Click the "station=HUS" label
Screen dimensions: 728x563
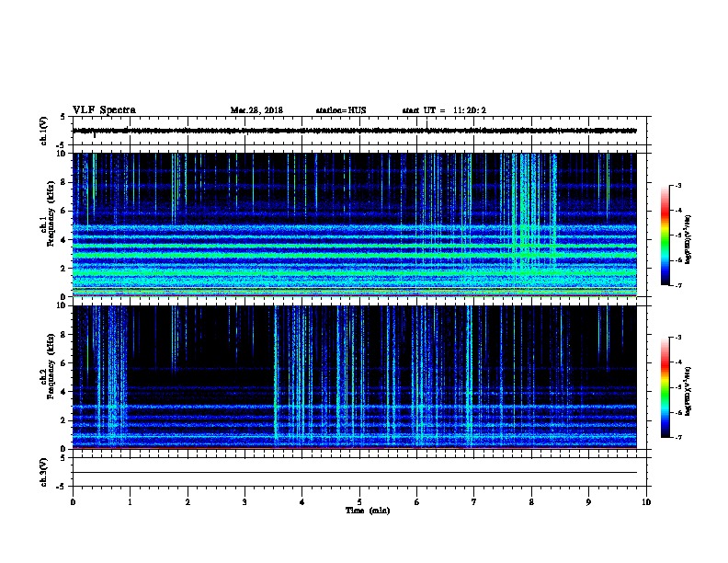[341, 110]
